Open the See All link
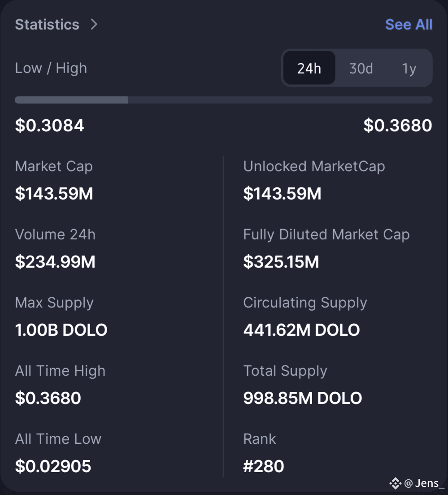This screenshot has height=495, width=448. 409,24
